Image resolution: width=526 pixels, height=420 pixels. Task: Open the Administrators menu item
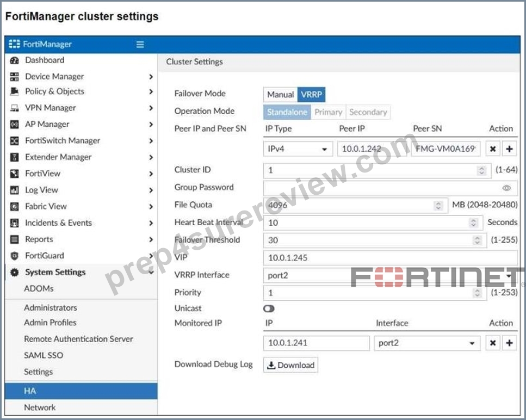(x=51, y=307)
